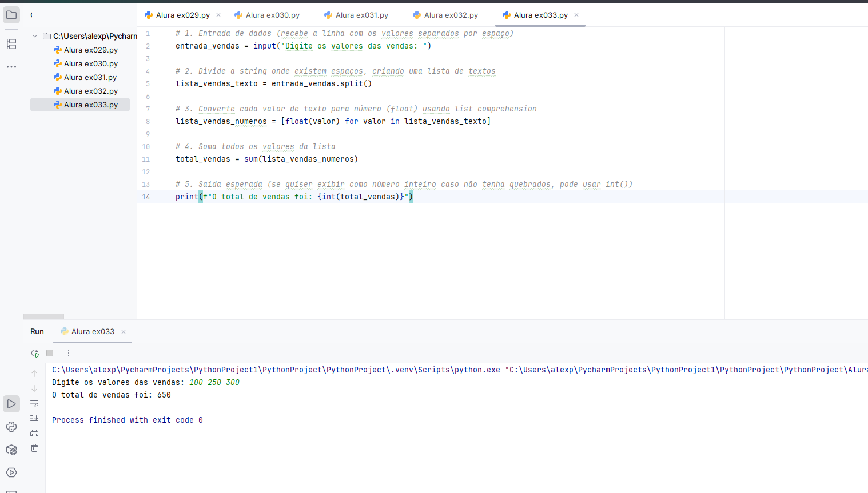Toggle soft-wrap in Run console
868x493 pixels.
coord(34,403)
